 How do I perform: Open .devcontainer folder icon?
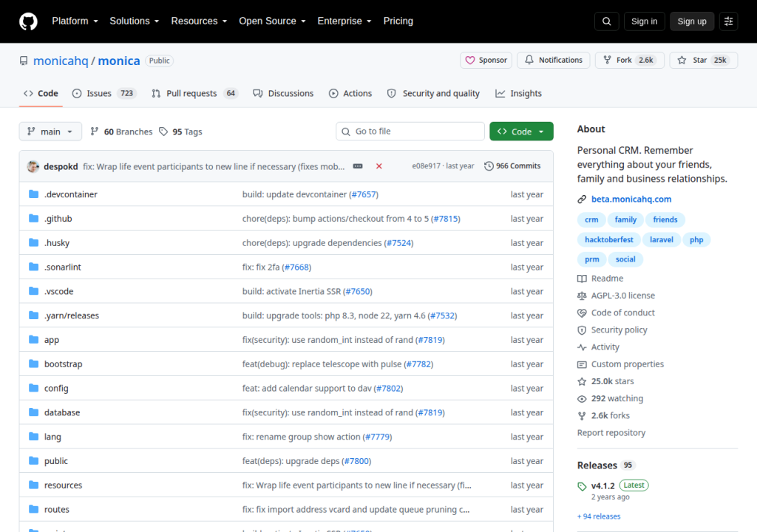33,194
